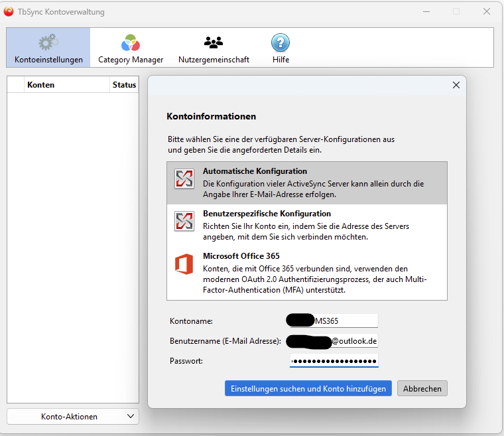Viewport: 504px width, 436px height.
Task: Click the Passwort label
Action: (x=186, y=361)
